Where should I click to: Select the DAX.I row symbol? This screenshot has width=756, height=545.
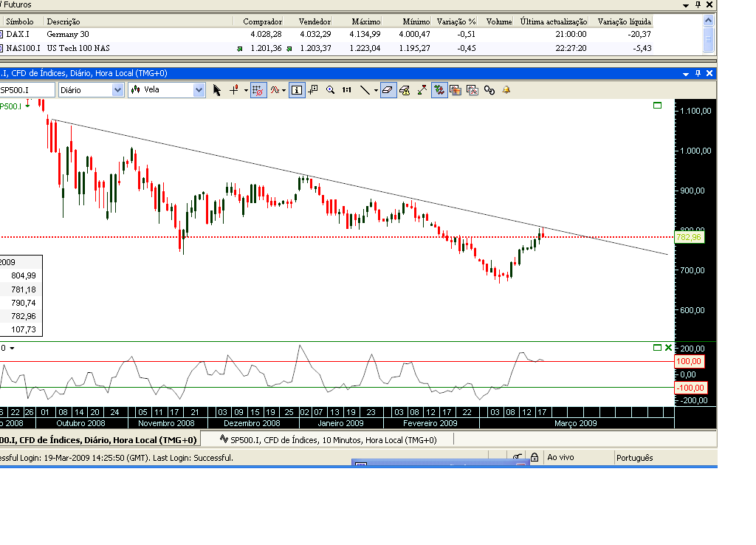18,34
